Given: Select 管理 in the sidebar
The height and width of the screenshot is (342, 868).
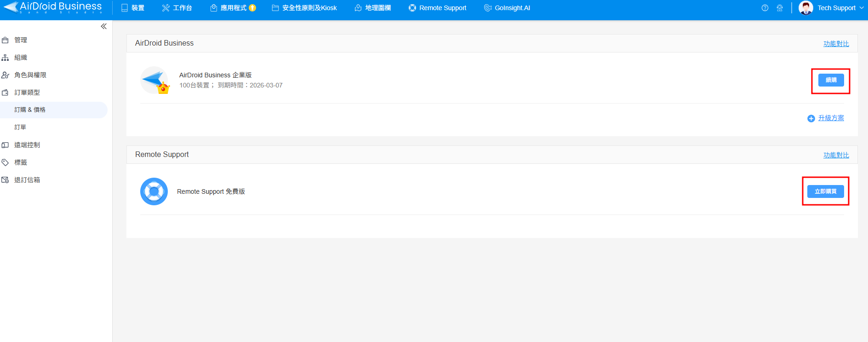Looking at the screenshot, I should coord(21,40).
